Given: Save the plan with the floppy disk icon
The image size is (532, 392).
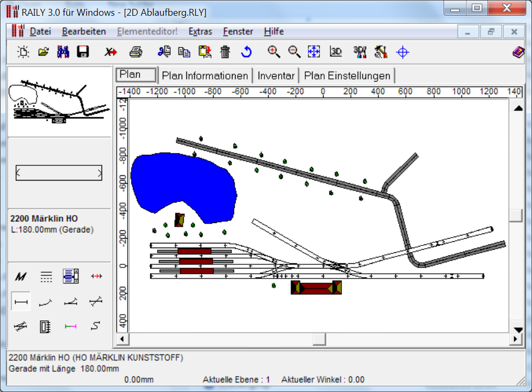Looking at the screenshot, I should pyautogui.click(x=83, y=52).
